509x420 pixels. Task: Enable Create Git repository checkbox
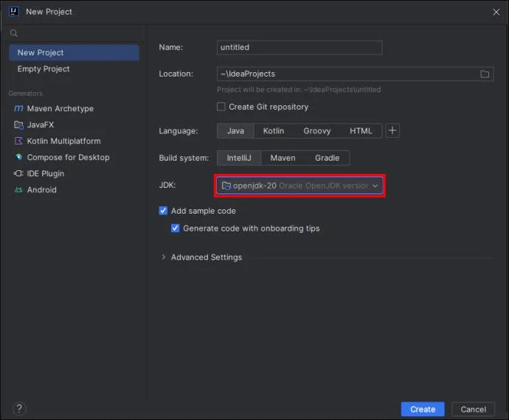(x=221, y=107)
